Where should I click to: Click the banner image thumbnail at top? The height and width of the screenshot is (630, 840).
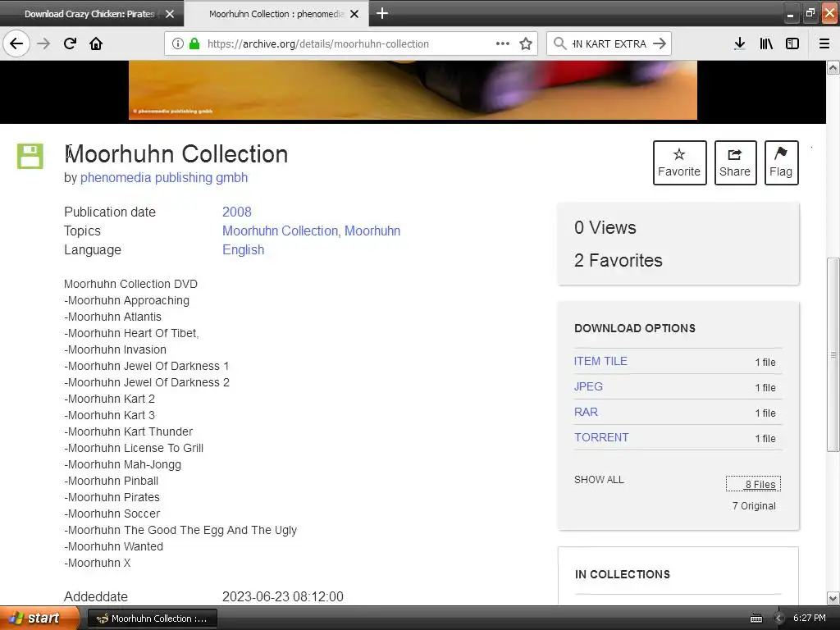click(413, 90)
